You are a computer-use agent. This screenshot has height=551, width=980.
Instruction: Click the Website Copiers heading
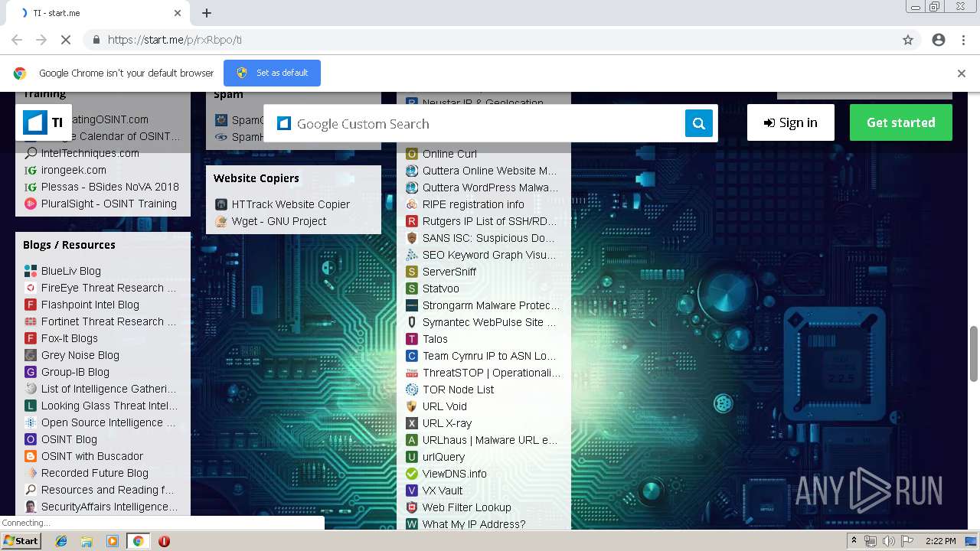(x=256, y=178)
